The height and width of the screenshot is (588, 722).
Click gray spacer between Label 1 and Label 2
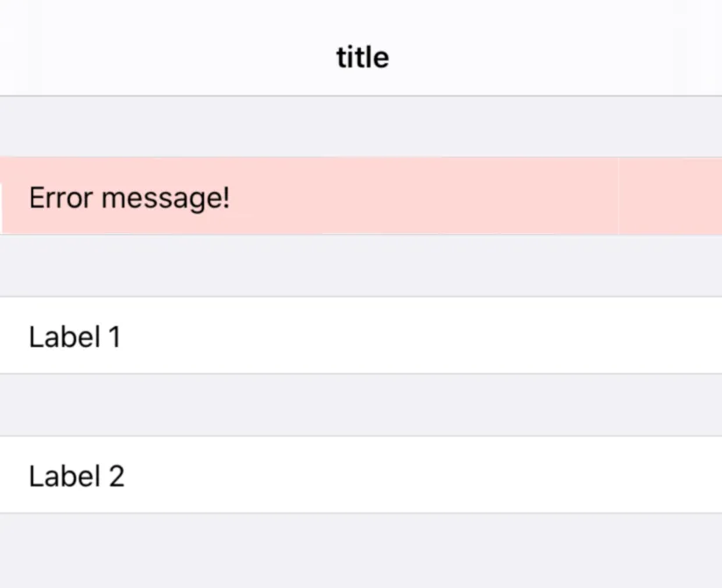[x=361, y=405]
